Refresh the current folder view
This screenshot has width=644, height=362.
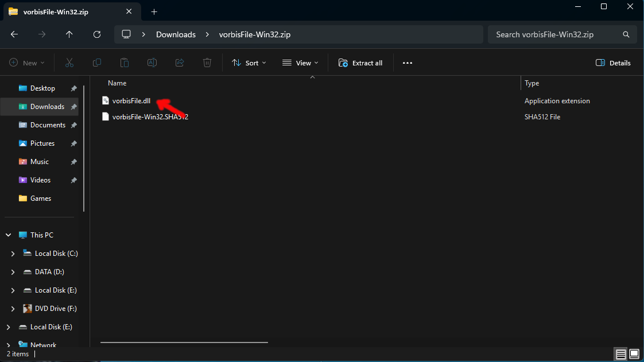tap(97, 34)
